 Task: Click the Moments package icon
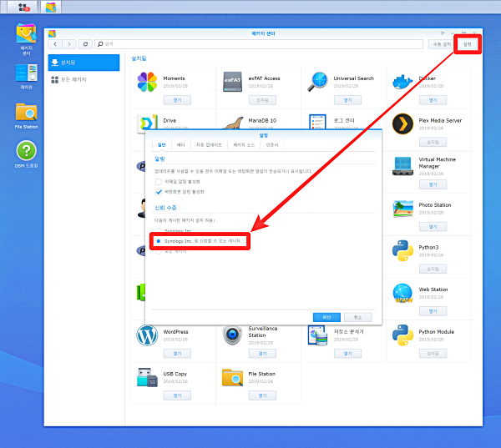coord(147,82)
